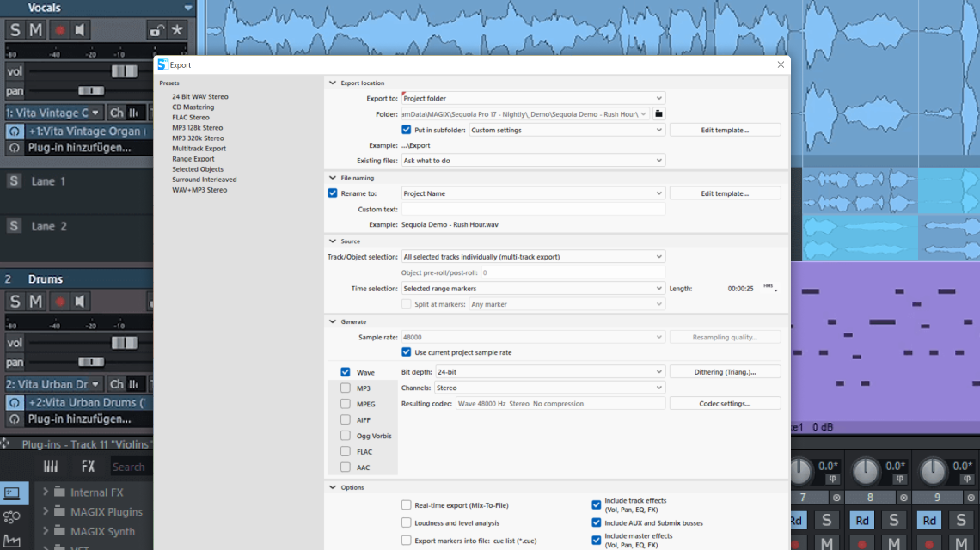This screenshot has width=980, height=550.
Task: Enable Real-time export (Mix-To-File)
Action: (407, 505)
